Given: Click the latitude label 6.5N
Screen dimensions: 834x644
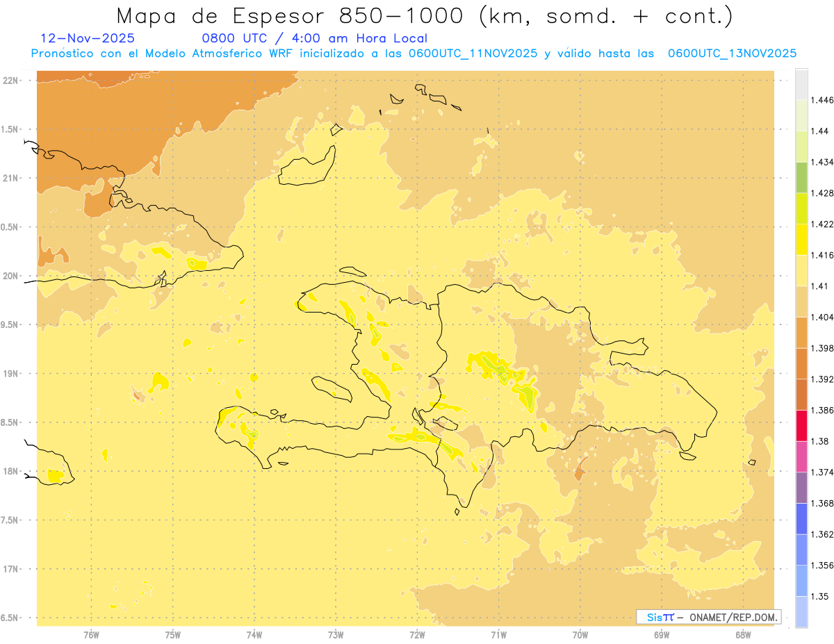Looking at the screenshot, I should [10, 618].
